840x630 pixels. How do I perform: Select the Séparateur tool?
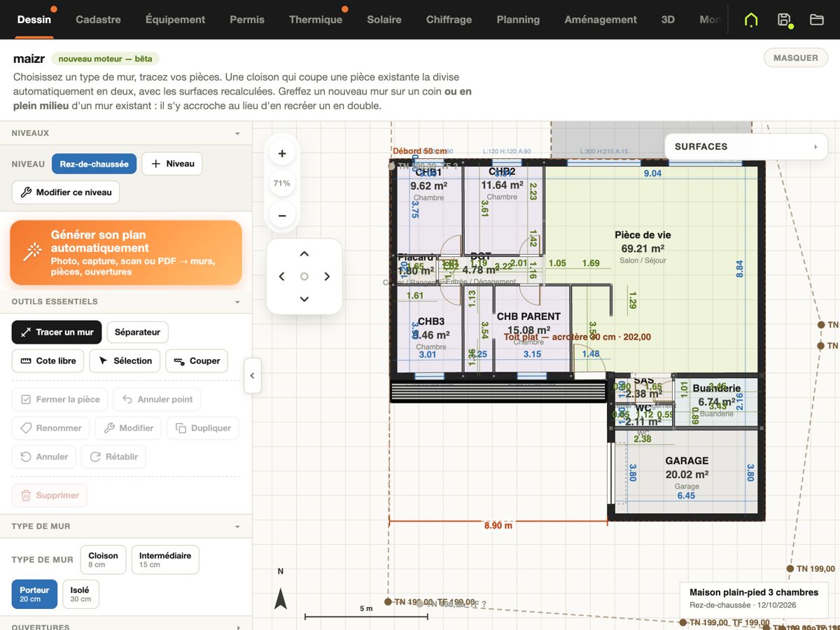tap(137, 332)
